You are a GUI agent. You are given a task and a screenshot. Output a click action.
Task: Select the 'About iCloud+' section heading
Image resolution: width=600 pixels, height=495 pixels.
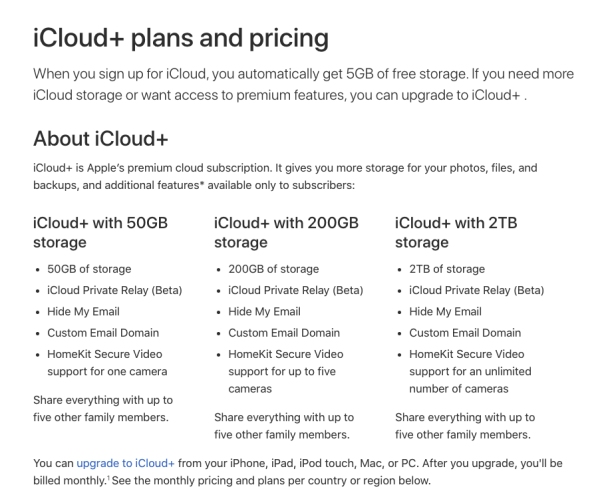tap(101, 138)
